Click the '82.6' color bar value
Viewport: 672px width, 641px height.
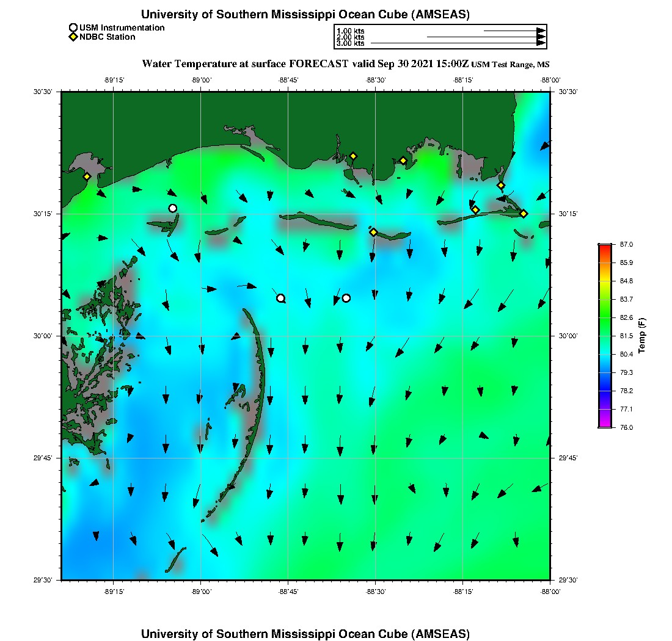(627, 317)
